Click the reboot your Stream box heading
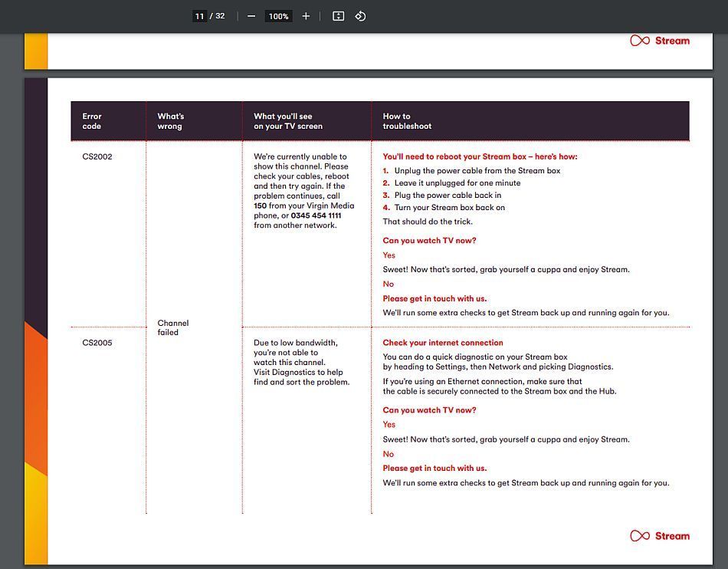 (480, 156)
